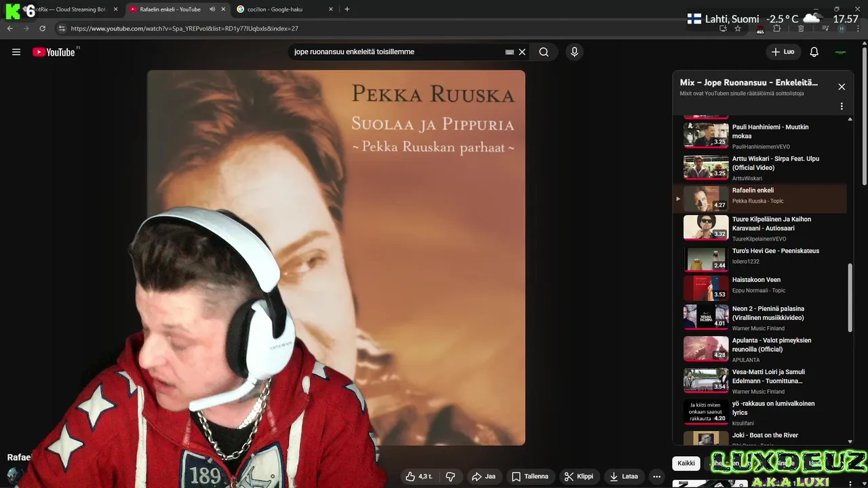The width and height of the screenshot is (868, 488).
Task: Play Joki - Boat on the River
Action: pos(759,439)
